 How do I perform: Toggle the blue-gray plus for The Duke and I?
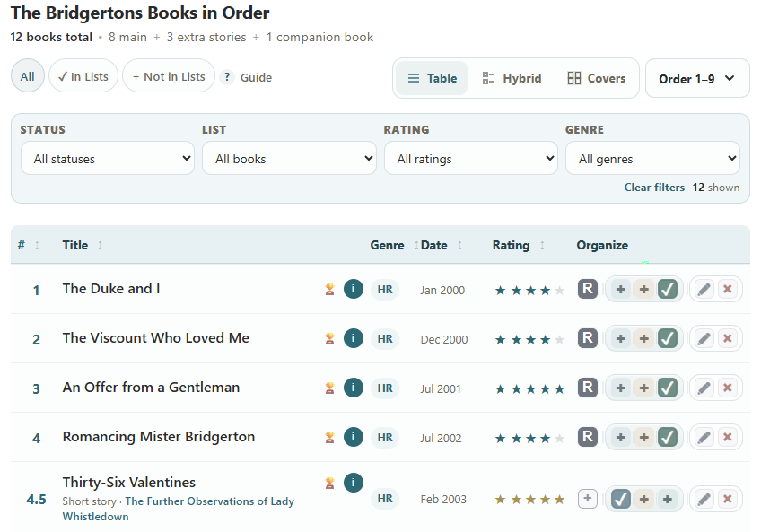click(621, 289)
